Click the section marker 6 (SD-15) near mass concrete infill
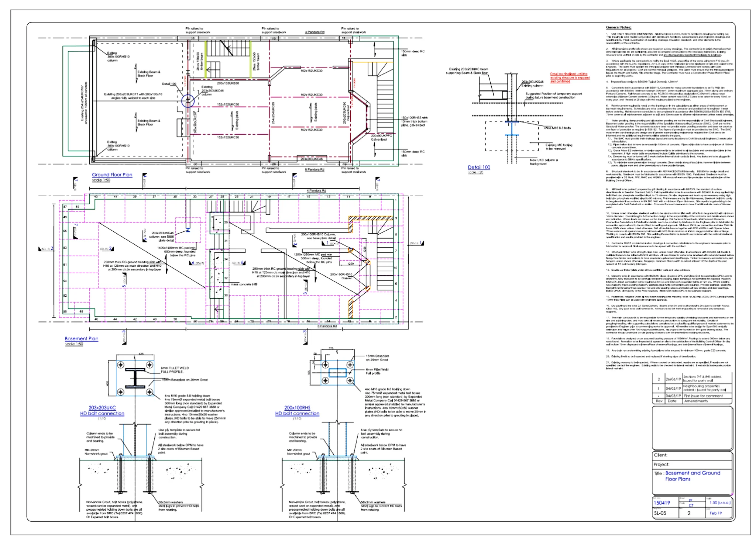 coord(243,263)
